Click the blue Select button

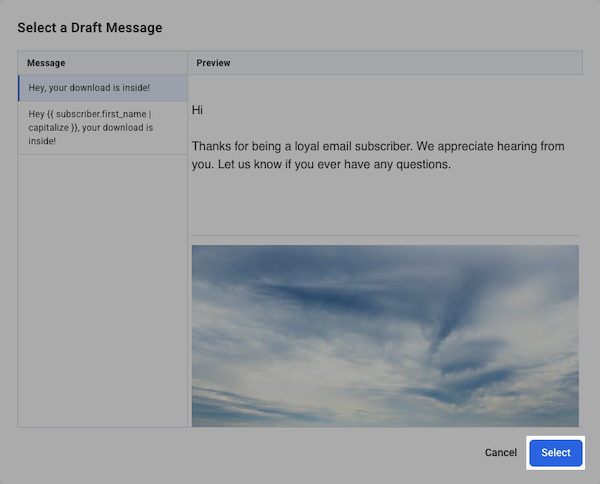[555, 452]
